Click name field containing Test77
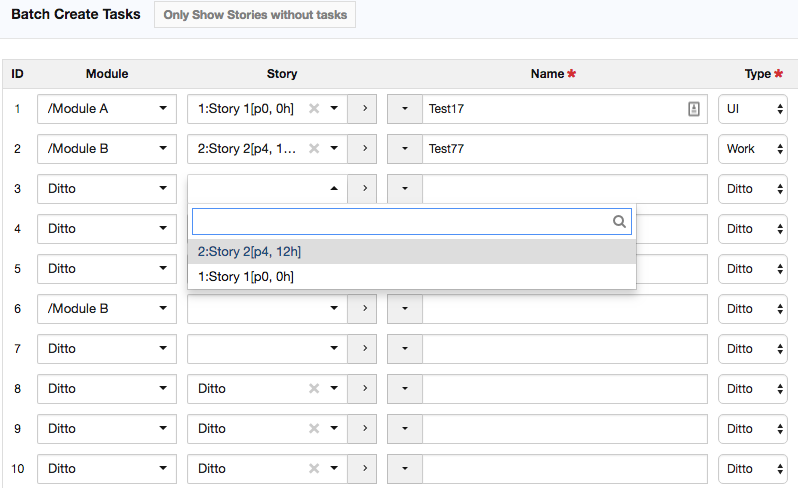Image resolution: width=798 pixels, height=488 pixels. [564, 149]
